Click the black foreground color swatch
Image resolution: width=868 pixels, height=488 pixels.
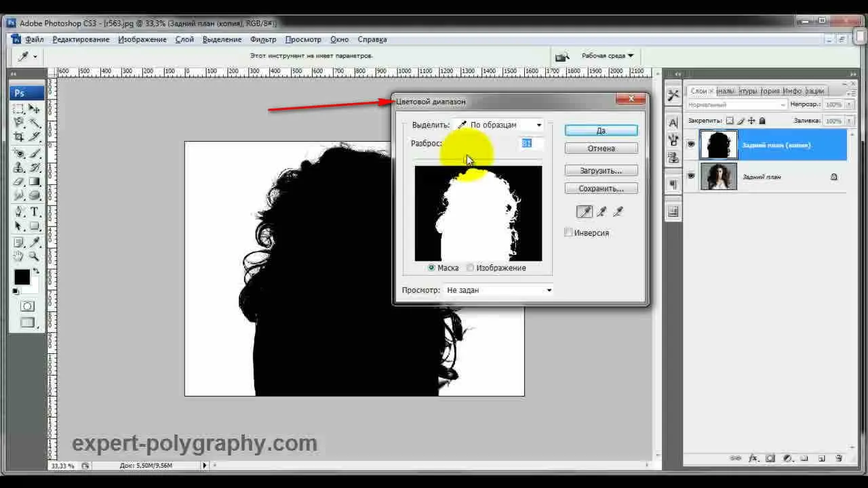pyautogui.click(x=22, y=277)
